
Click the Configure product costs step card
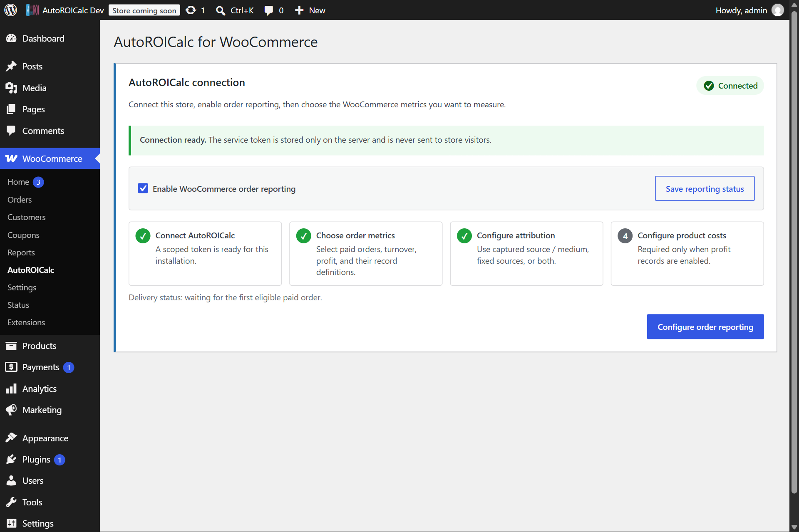[687, 253]
